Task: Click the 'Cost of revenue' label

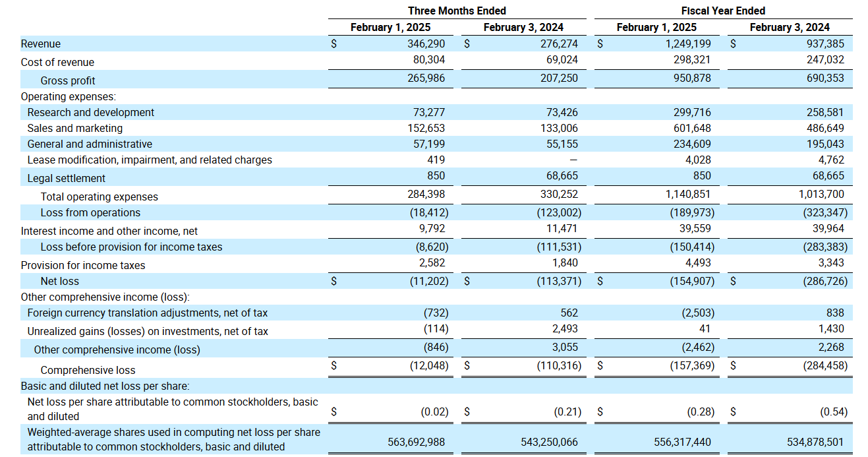Action: pyautogui.click(x=57, y=62)
